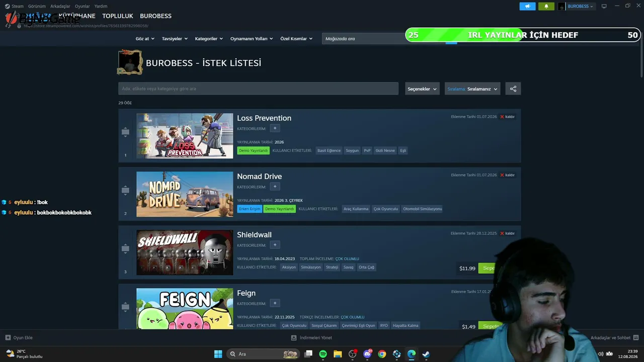Expand the Kategoriler menu
Image resolution: width=644 pixels, height=362 pixels.
[x=209, y=39]
